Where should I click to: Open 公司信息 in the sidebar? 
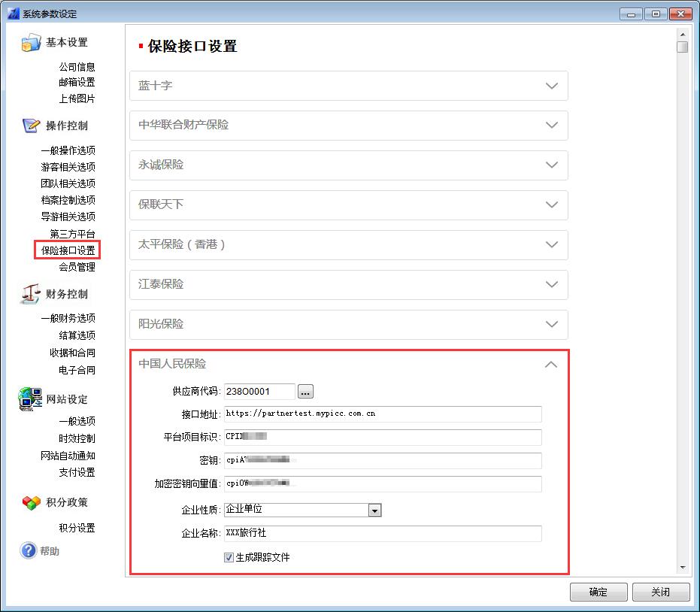[x=77, y=67]
